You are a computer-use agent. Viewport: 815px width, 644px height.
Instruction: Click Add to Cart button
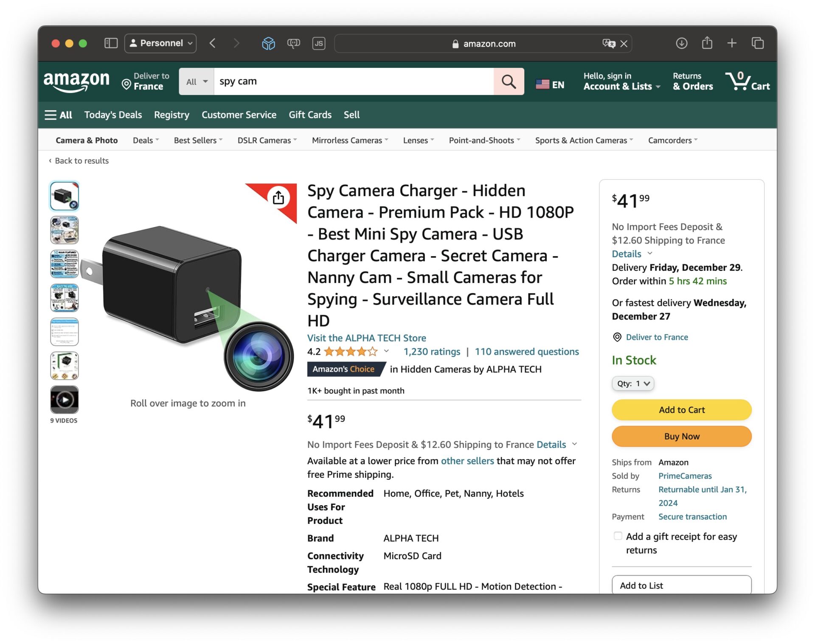click(x=682, y=410)
